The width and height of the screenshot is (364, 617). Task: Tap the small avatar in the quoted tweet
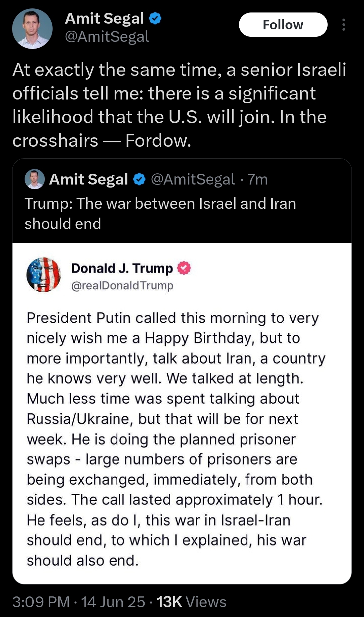tap(35, 179)
